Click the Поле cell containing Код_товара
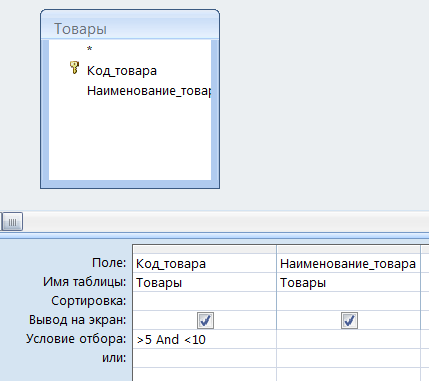 coord(205,264)
